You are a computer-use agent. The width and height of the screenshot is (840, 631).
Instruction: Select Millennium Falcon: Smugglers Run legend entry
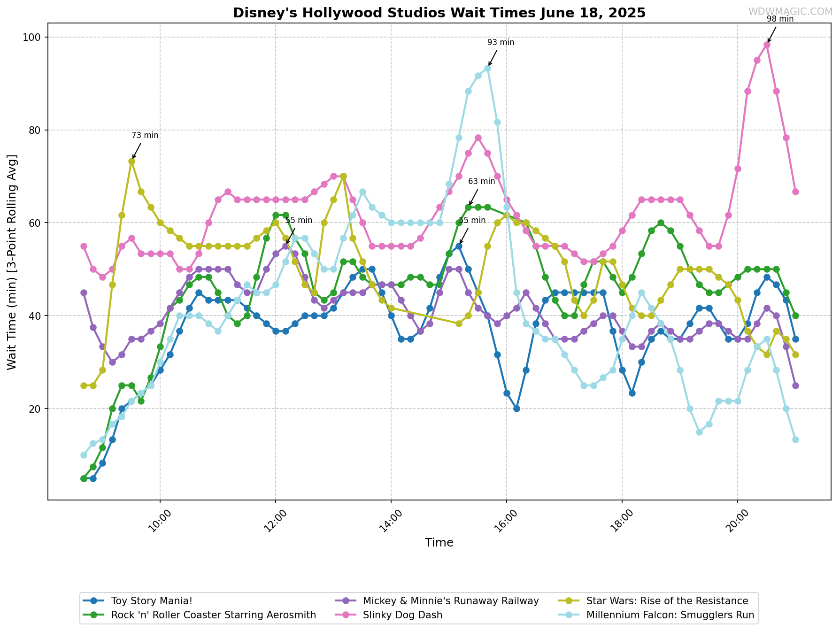(x=656, y=615)
